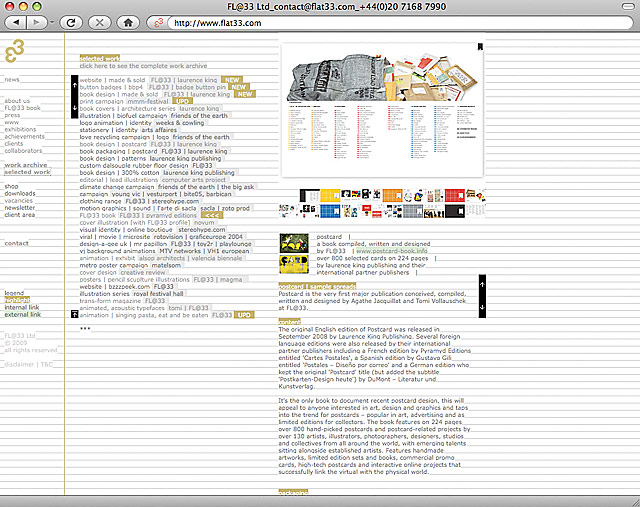Open the about us page
The image size is (640, 507).
point(17,100)
